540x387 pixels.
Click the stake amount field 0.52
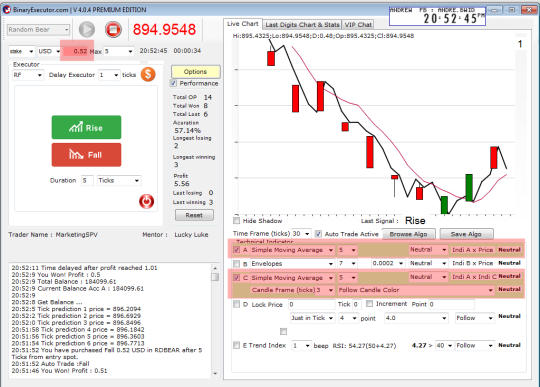coord(77,51)
